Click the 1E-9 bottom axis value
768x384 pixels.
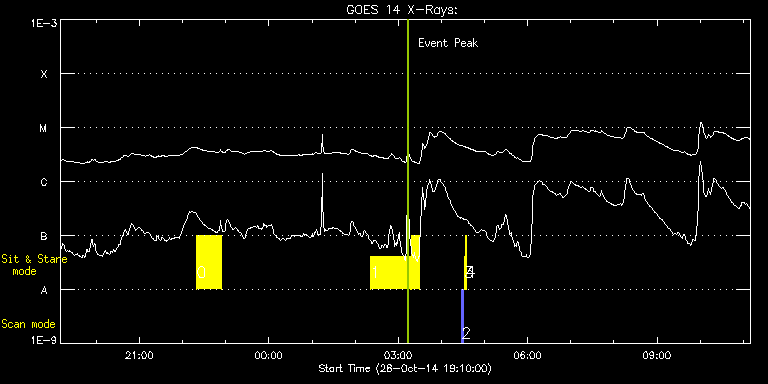(43, 340)
